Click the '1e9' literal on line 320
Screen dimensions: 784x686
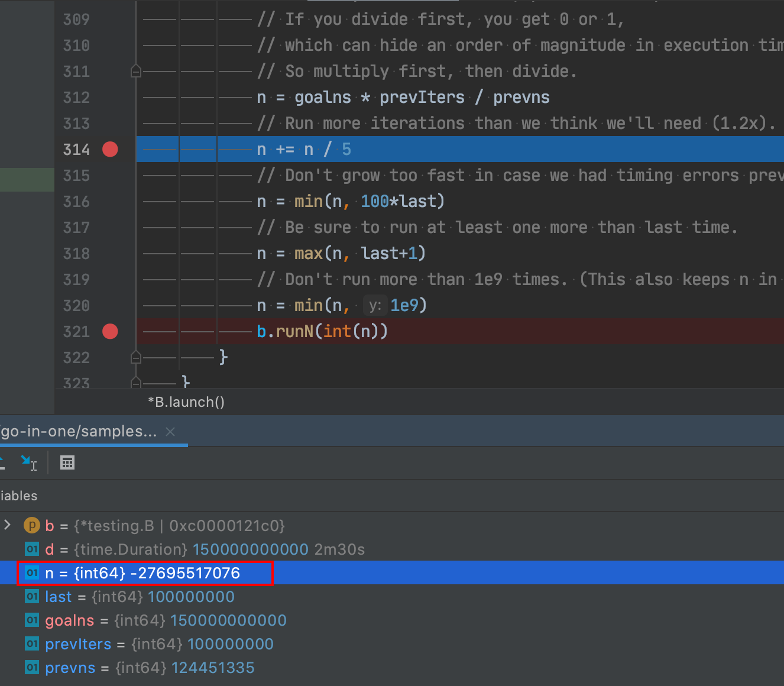tap(404, 306)
